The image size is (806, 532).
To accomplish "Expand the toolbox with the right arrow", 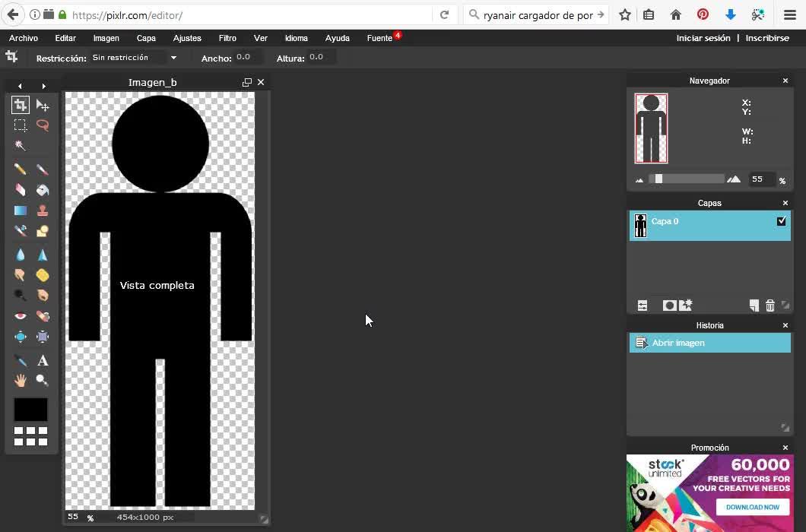I will (x=43, y=87).
